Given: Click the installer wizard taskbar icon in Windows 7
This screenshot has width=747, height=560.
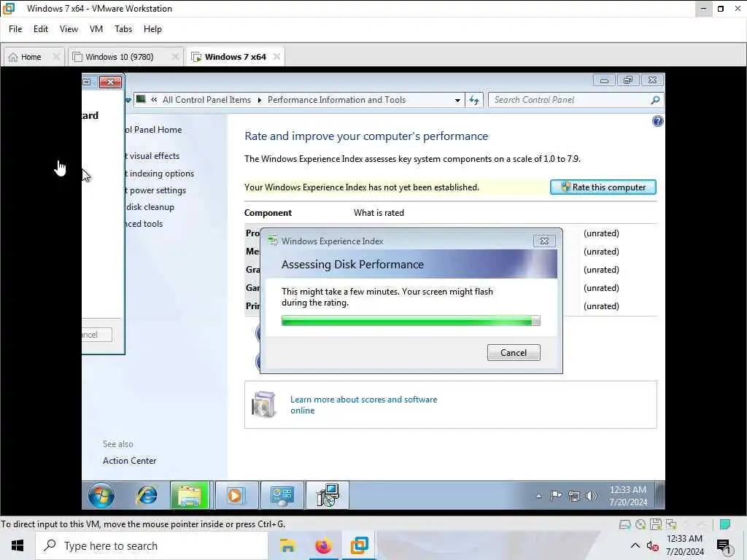Looking at the screenshot, I should [x=328, y=495].
